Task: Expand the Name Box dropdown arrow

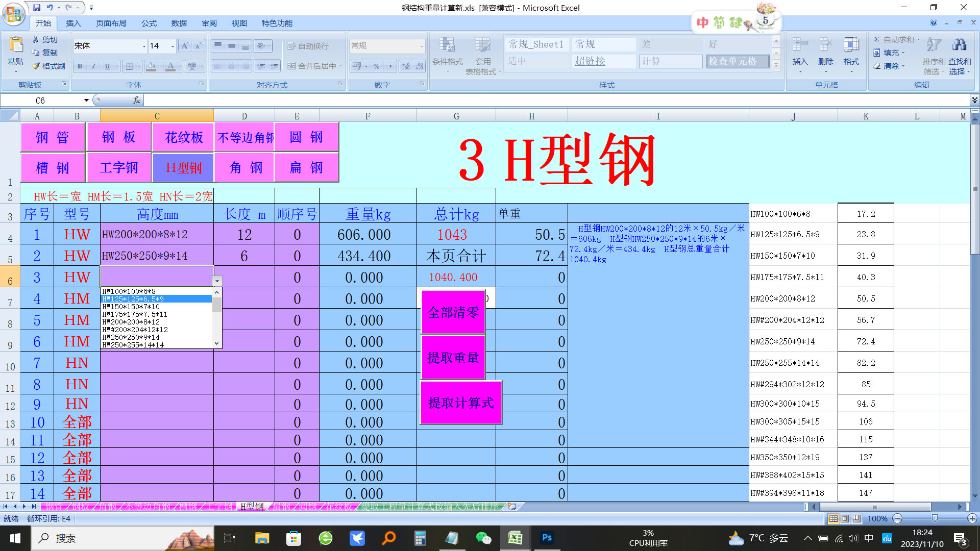Action: click(x=86, y=100)
